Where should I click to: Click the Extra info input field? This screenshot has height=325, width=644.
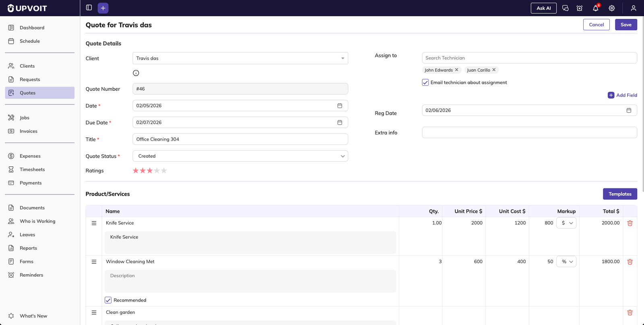pos(529,132)
